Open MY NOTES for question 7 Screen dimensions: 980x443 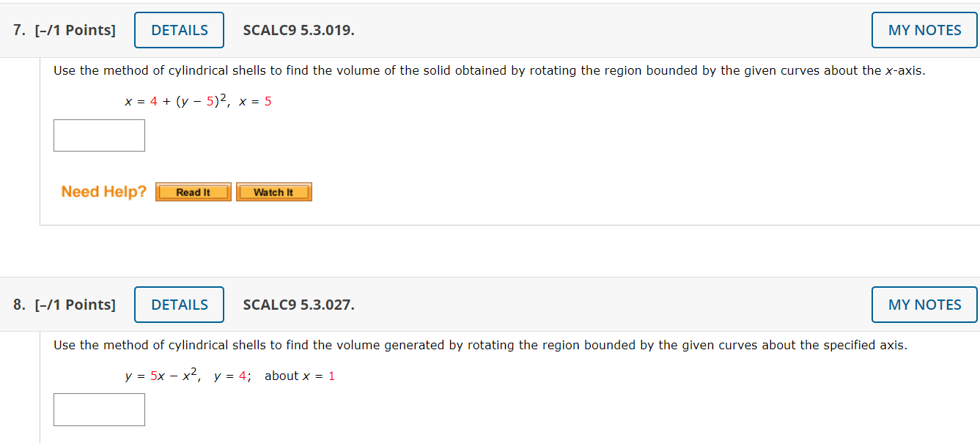coord(924,29)
